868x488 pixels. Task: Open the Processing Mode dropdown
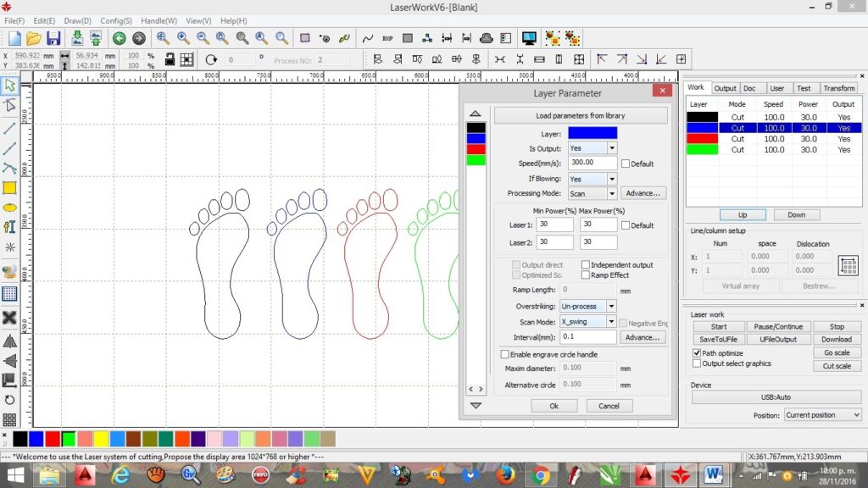tap(611, 193)
